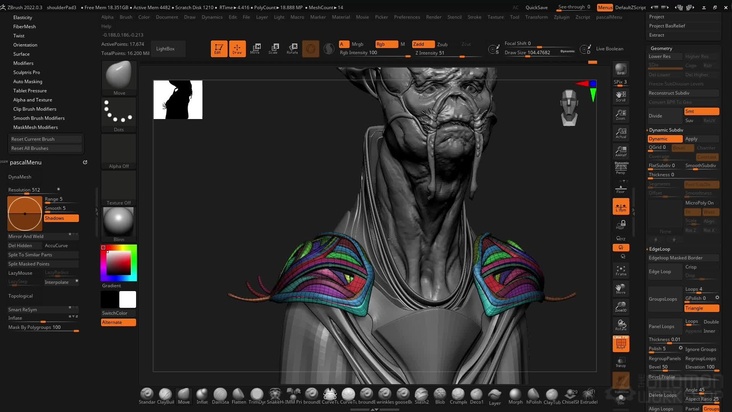
Task: Activate the Edit mode button
Action: point(219,49)
